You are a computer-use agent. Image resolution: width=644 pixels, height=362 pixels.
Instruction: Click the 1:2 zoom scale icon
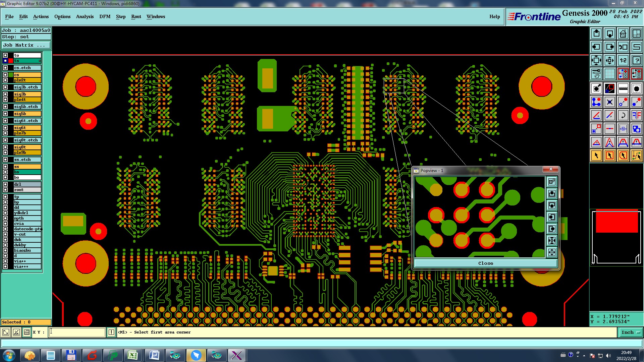point(623,60)
